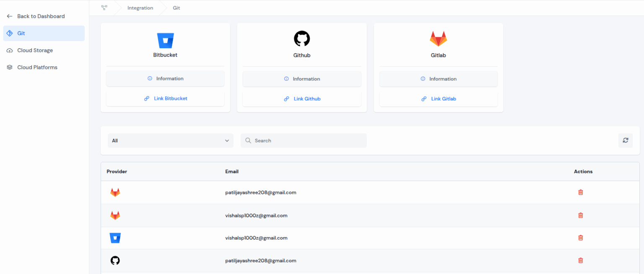Click the Gitlab logo in card
The height and width of the screenshot is (274, 644).
(x=439, y=39)
